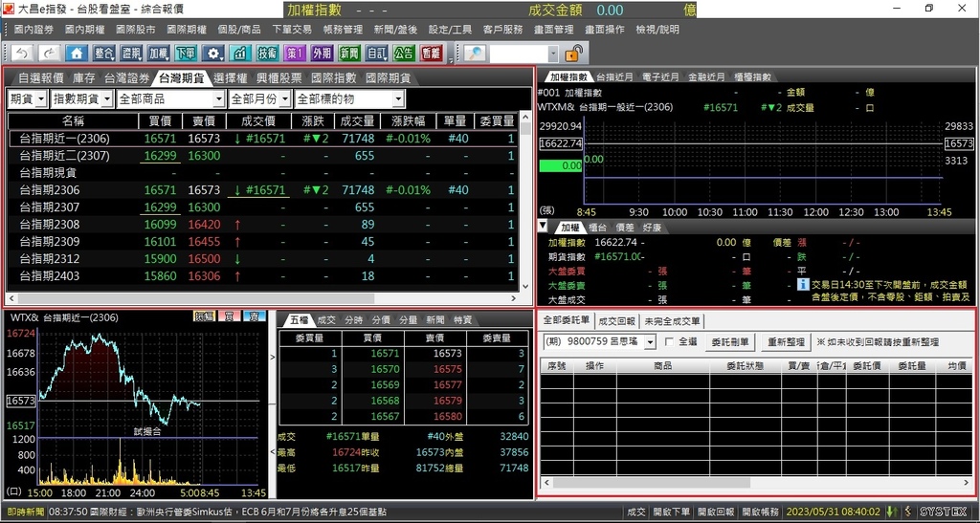The image size is (980, 523).
Task: Open the 帳務管理 menu
Action: pos(344,30)
